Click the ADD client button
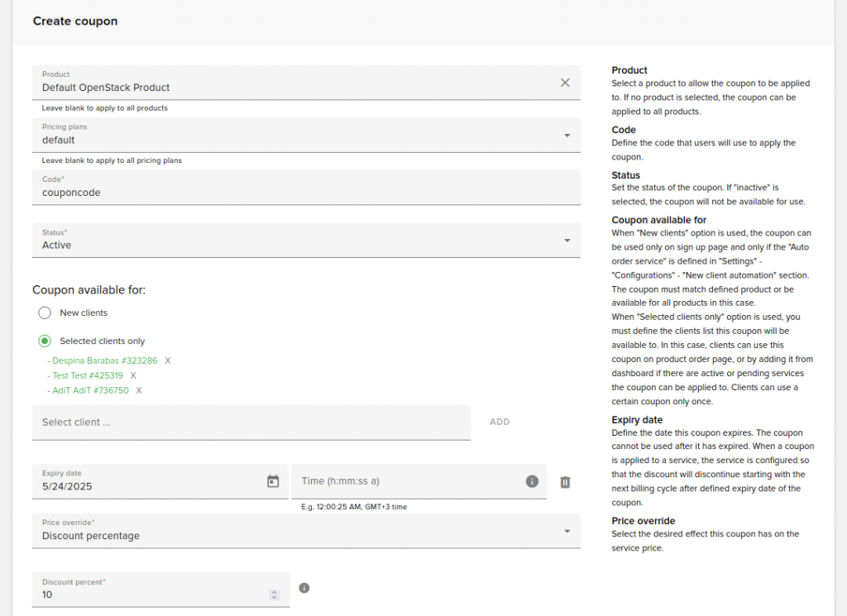Screen dimensions: 847x616 [500, 422]
